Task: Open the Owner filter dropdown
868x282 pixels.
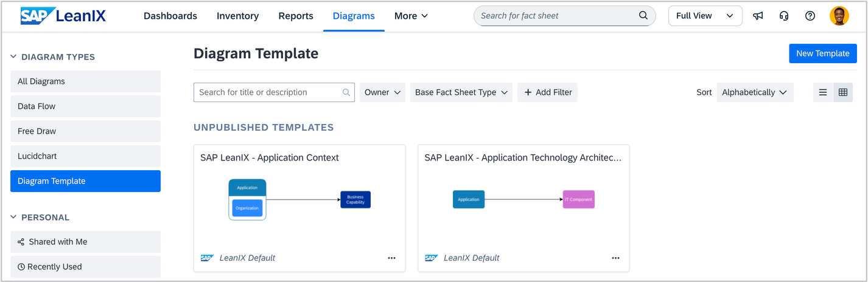Action: tap(382, 92)
